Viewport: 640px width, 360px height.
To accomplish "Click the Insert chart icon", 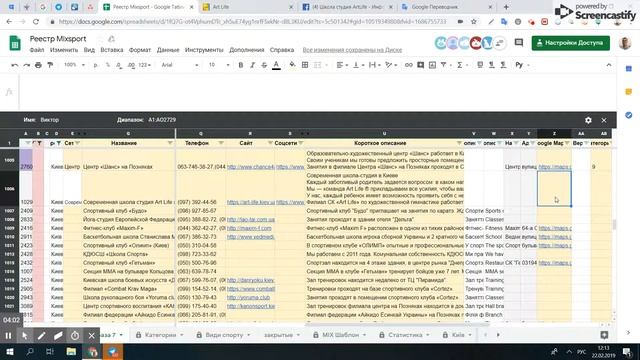I will (x=432, y=65).
